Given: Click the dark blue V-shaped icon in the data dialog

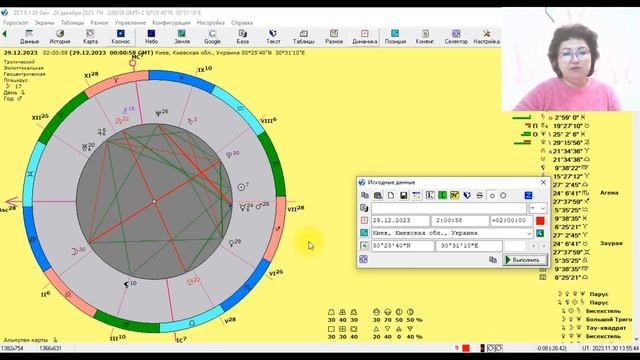Looking at the screenshot, I should [467, 196].
